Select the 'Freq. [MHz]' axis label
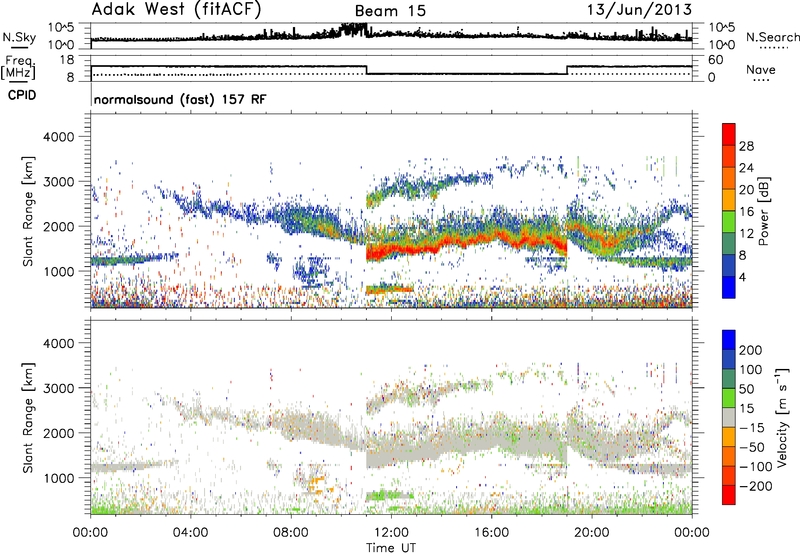The height and width of the screenshot is (554, 800). (18, 67)
